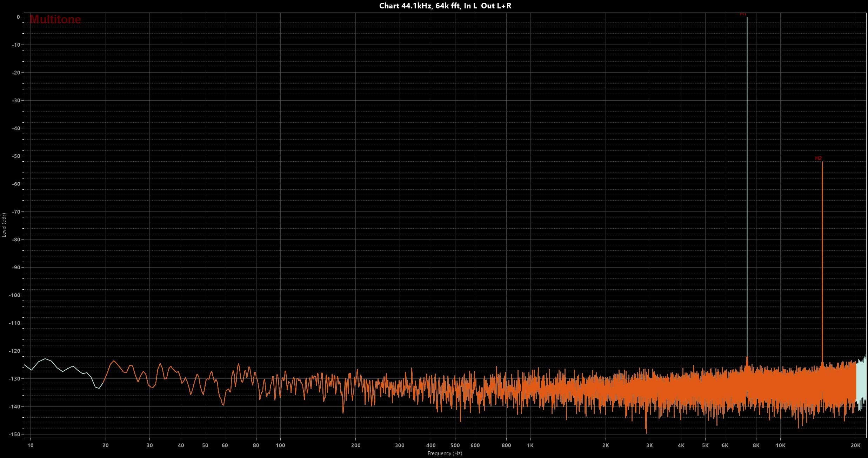
Task: Select the H2 harmonic marker label
Action: pos(818,159)
